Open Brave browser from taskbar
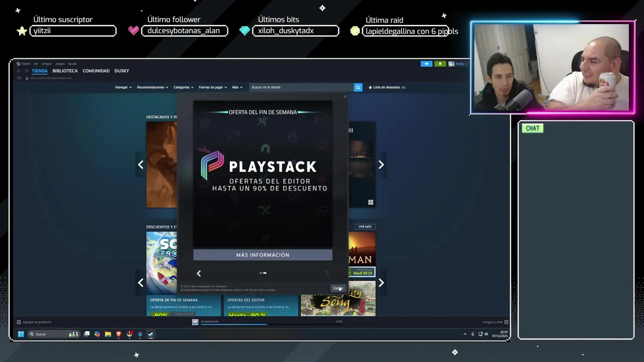This screenshot has width=644, height=362. click(x=119, y=334)
